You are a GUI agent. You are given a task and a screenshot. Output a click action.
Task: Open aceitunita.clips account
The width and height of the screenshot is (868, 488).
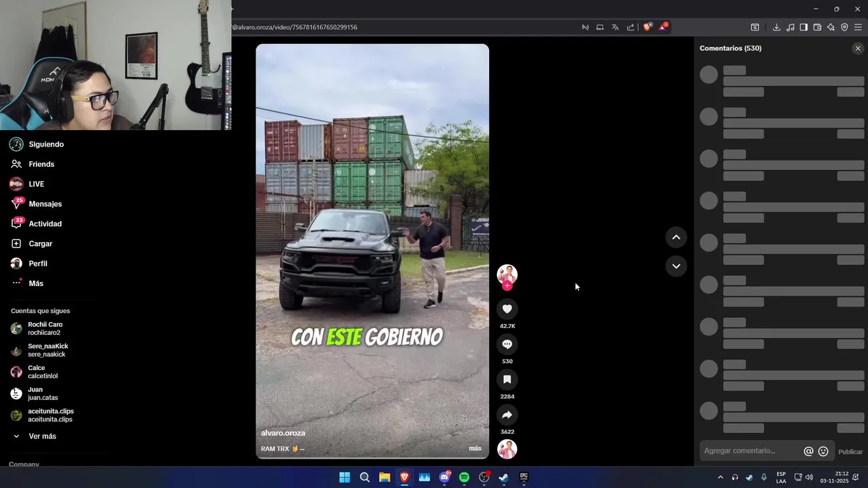pos(50,415)
